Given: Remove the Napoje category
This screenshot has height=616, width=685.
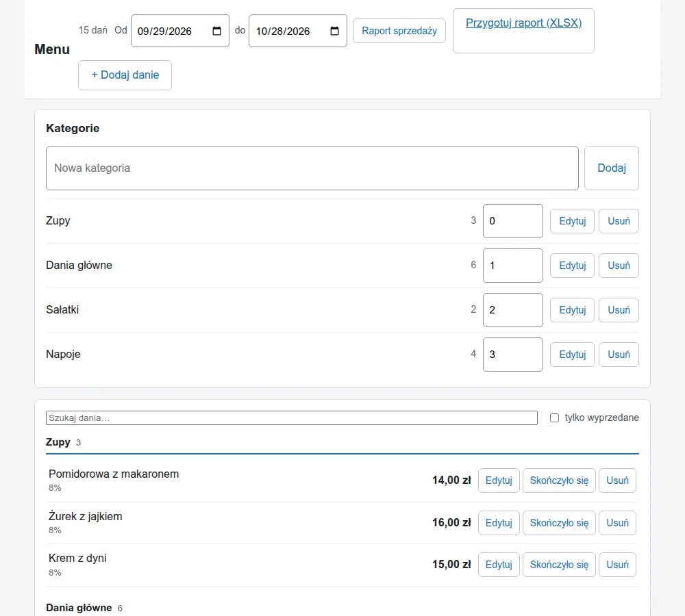Looking at the screenshot, I should tap(619, 355).
